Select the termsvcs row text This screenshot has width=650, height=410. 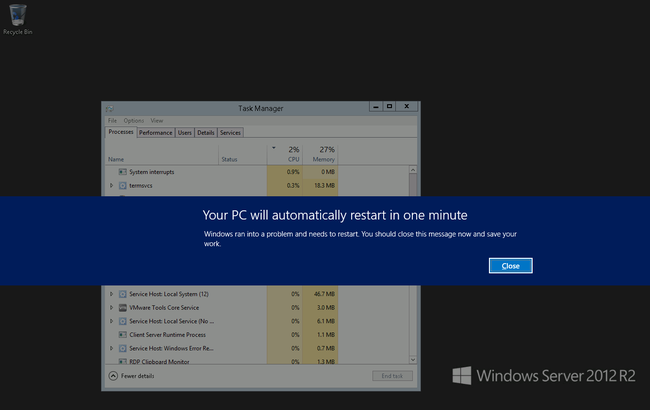coord(141,185)
